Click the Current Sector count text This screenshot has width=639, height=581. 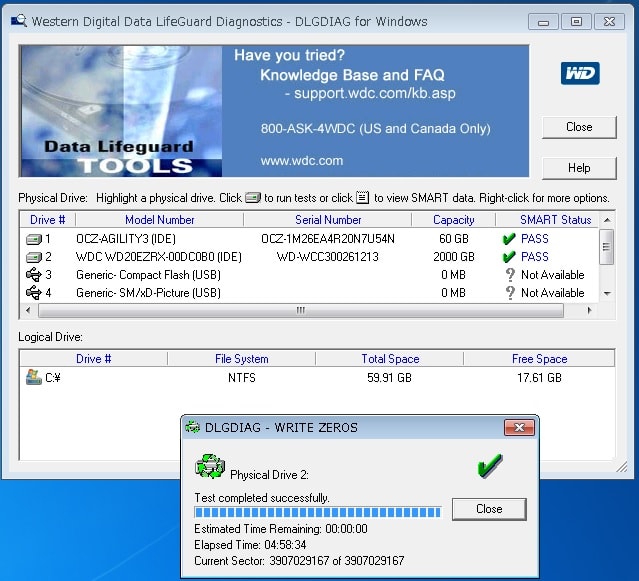click(299, 561)
